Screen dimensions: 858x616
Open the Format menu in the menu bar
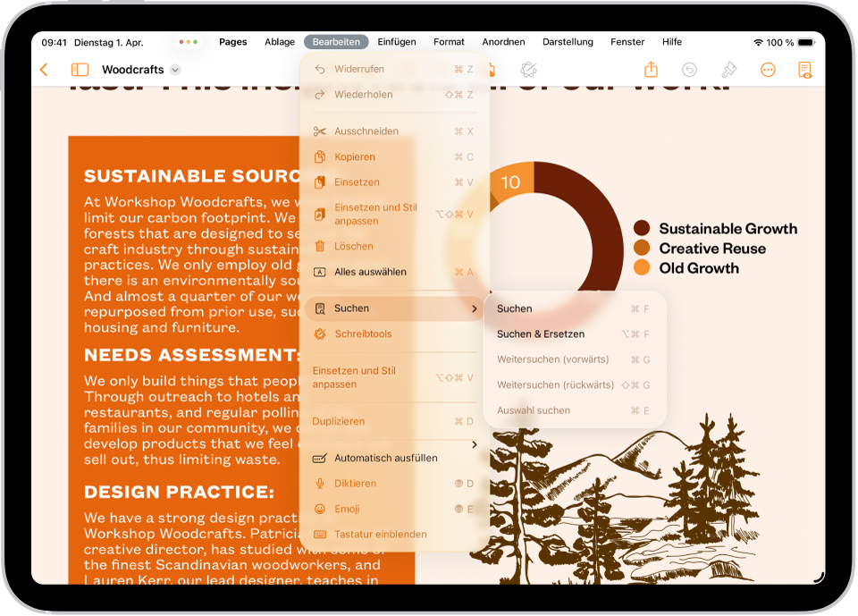(x=449, y=41)
